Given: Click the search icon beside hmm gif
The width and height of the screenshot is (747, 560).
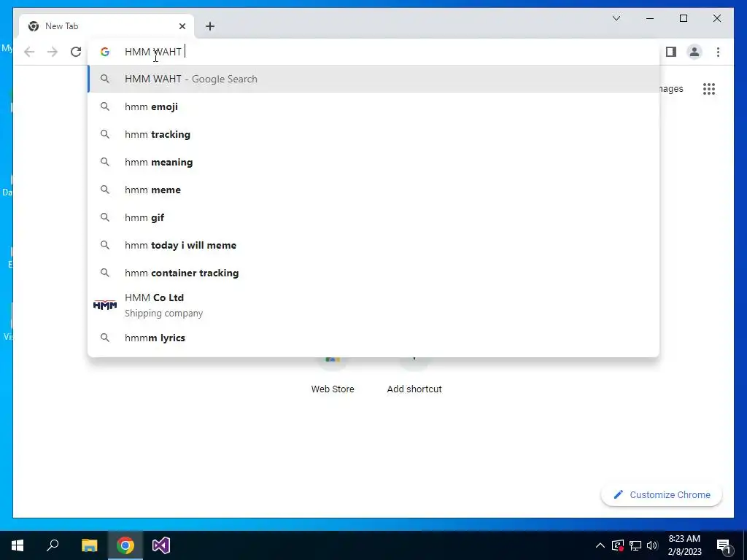Looking at the screenshot, I should click(x=105, y=217).
